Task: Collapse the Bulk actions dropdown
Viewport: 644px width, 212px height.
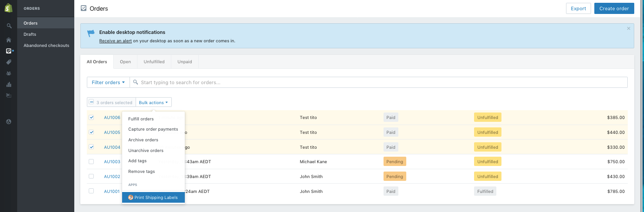Action: tap(154, 102)
